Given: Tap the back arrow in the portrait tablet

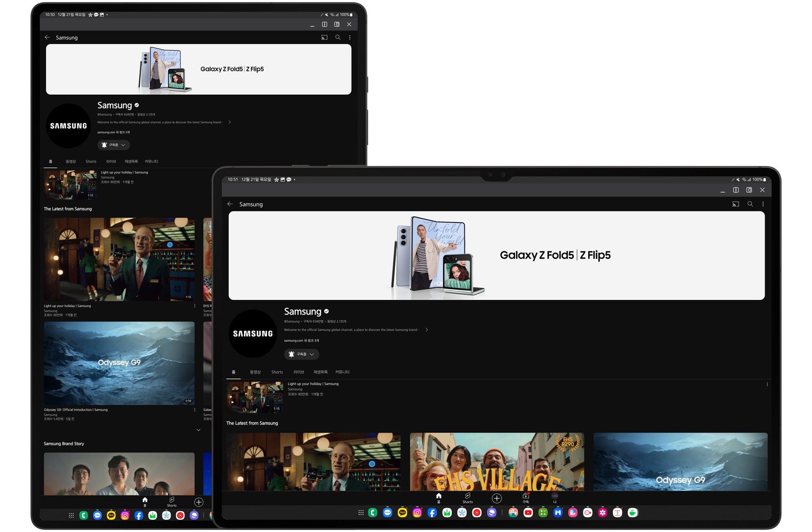Looking at the screenshot, I should 47,38.
